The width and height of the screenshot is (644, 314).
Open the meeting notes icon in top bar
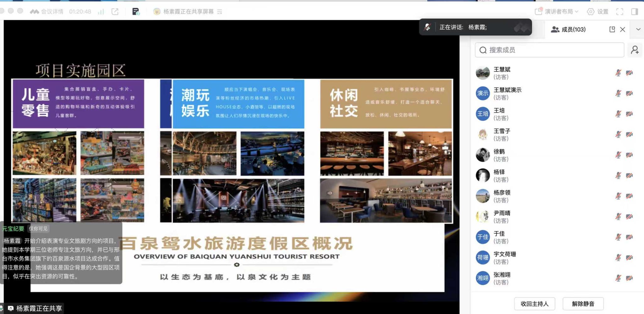(136, 12)
